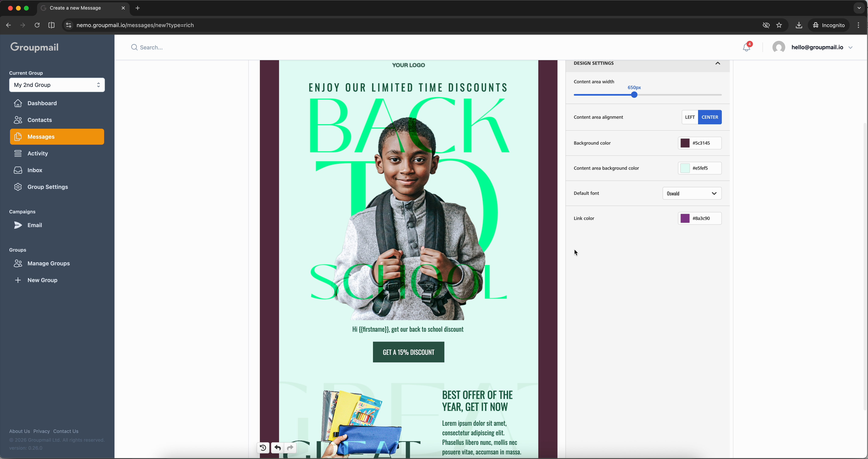Expand the hello@groupmail.io account menu
This screenshot has height=459, width=868.
coord(850,47)
